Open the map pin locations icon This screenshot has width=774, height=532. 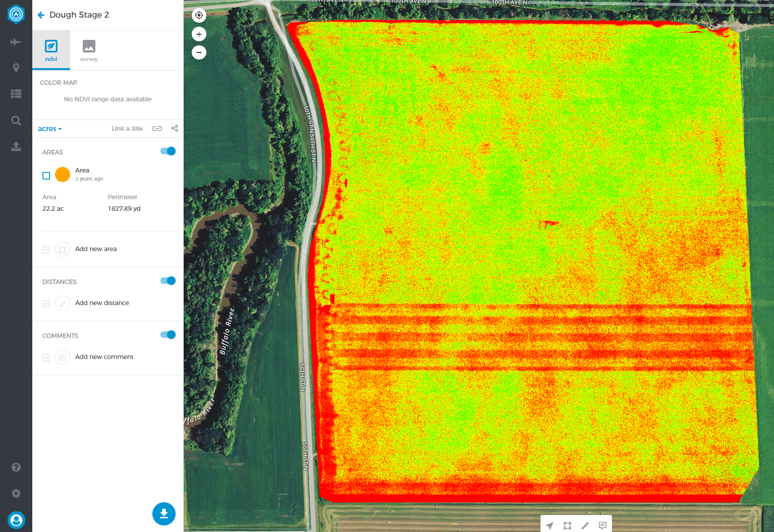coord(16,68)
